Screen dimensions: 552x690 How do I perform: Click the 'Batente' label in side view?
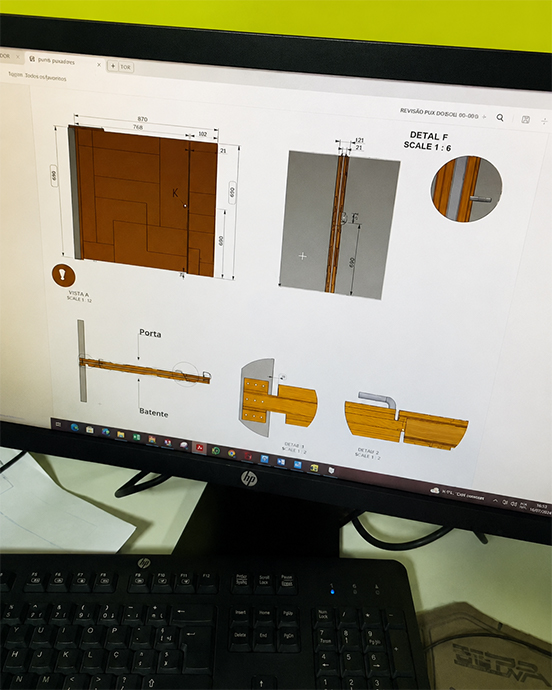point(154,413)
